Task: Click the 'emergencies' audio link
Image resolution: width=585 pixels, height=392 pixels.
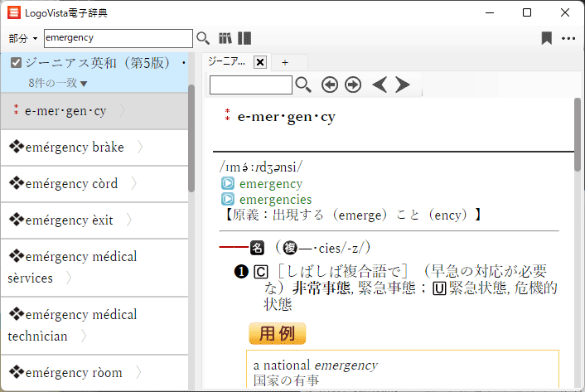Action: (275, 200)
